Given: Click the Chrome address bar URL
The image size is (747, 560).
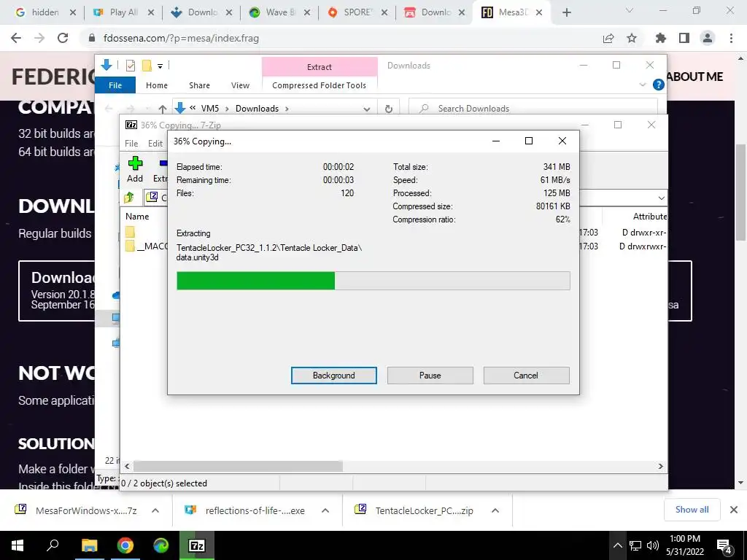Looking at the screenshot, I should coord(181,38).
